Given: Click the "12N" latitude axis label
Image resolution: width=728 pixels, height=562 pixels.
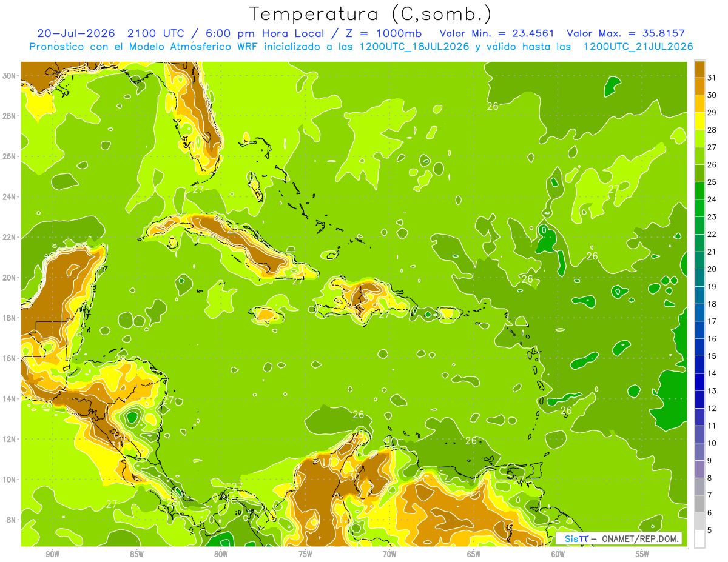Looking at the screenshot, I should click(x=10, y=438).
